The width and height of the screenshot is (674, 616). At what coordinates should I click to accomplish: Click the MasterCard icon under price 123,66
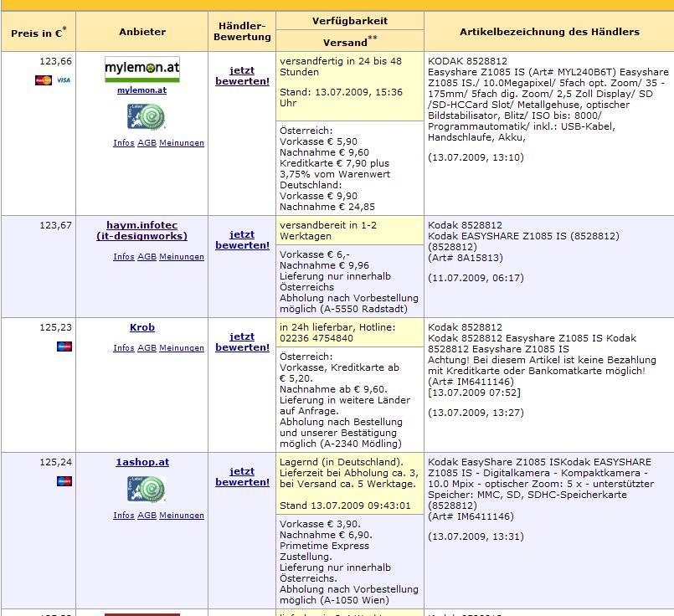point(44,80)
